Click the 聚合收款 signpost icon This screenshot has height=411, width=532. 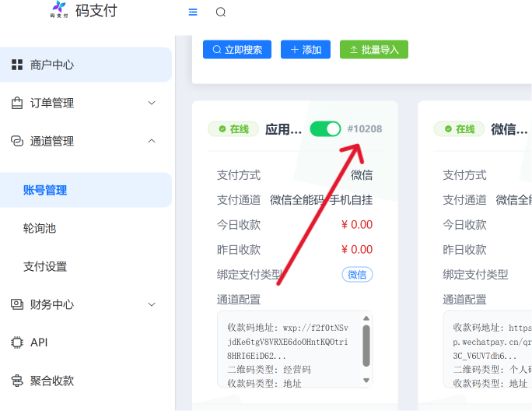click(17, 381)
